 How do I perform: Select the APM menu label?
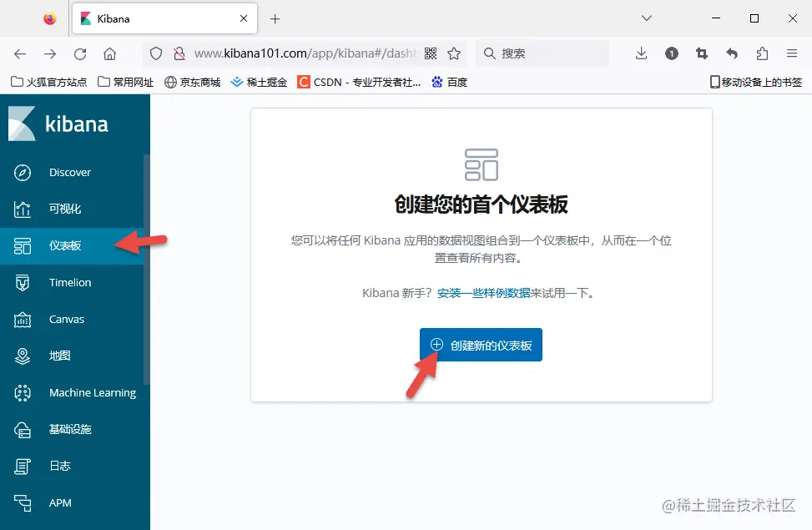click(x=60, y=502)
